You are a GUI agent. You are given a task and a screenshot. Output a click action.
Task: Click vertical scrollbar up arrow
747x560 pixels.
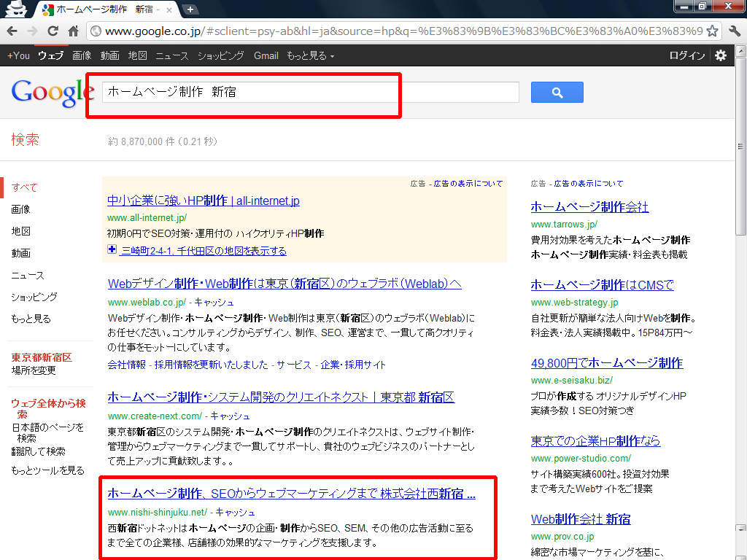pos(741,50)
